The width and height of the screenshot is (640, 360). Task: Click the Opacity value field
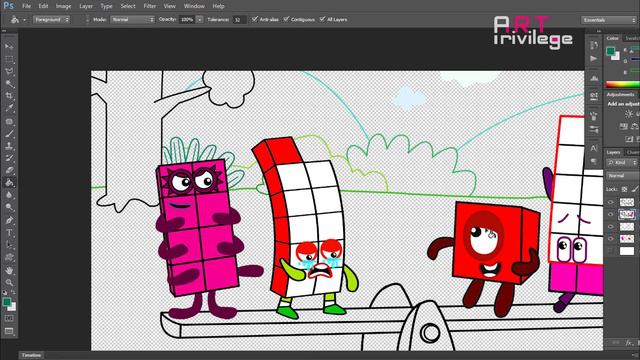point(187,20)
